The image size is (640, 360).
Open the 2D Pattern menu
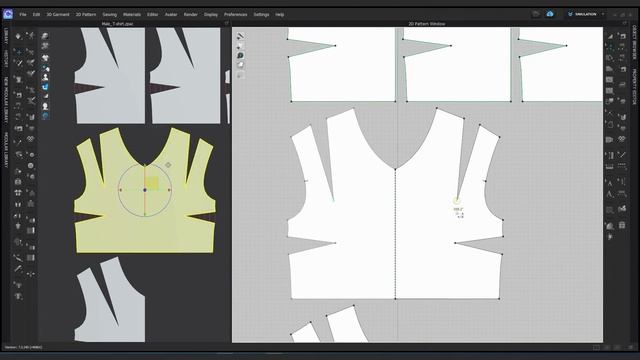coord(86,14)
